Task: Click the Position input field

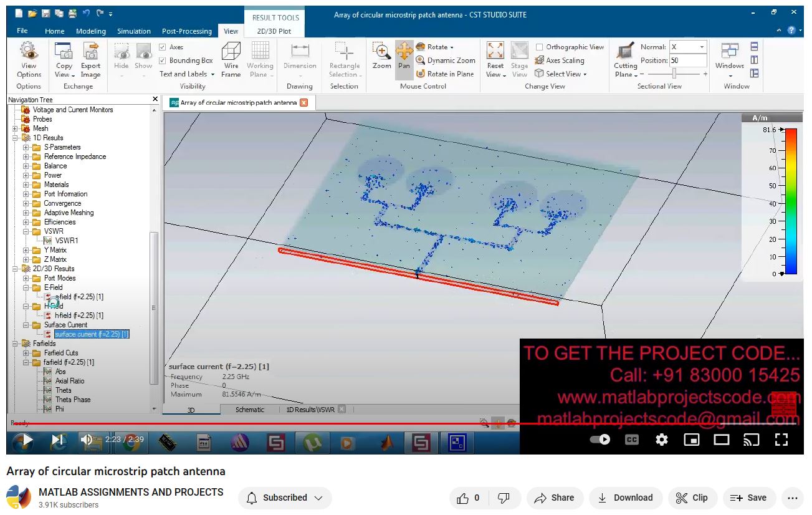Action: [x=688, y=60]
